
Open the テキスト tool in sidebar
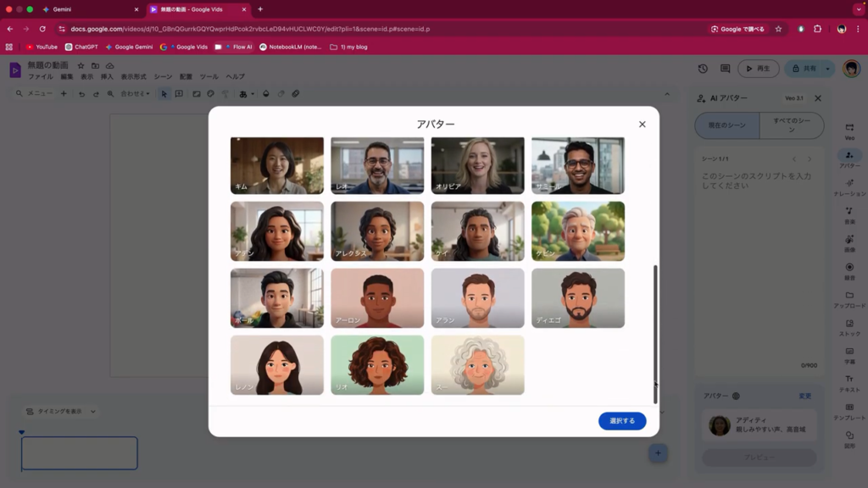point(849,382)
